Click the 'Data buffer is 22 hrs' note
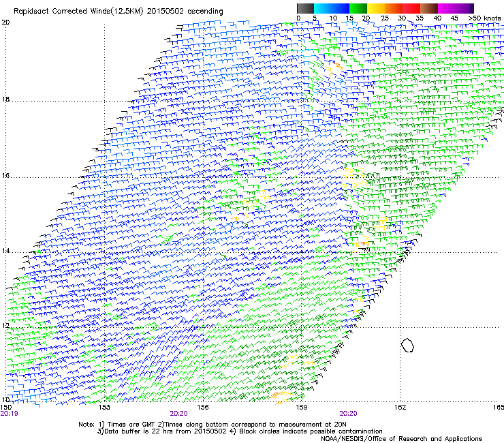 139,431
